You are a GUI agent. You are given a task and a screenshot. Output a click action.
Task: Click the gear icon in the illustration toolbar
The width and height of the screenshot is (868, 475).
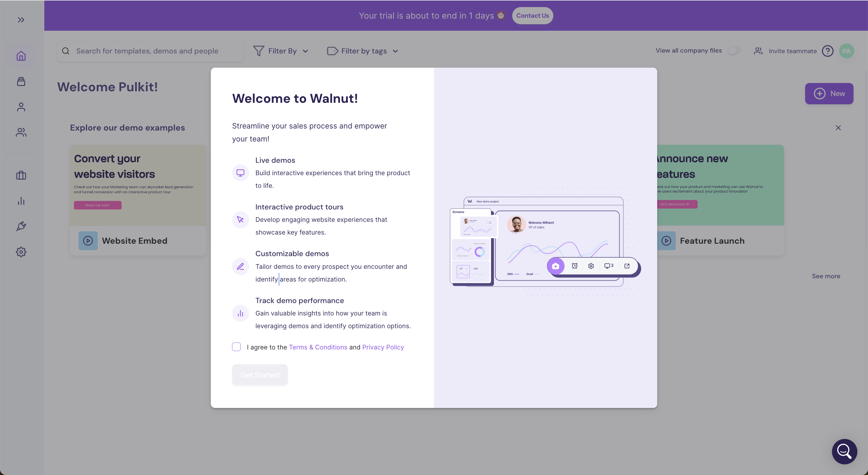(x=591, y=266)
